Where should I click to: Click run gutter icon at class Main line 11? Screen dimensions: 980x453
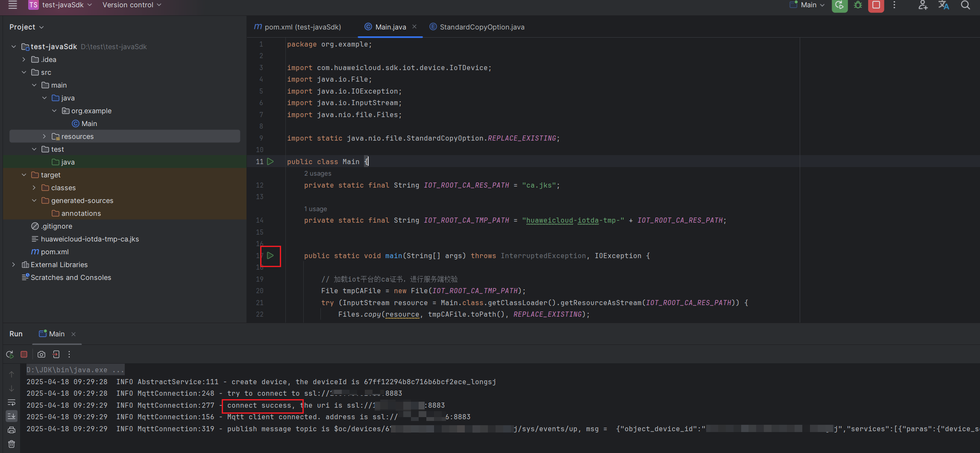270,162
